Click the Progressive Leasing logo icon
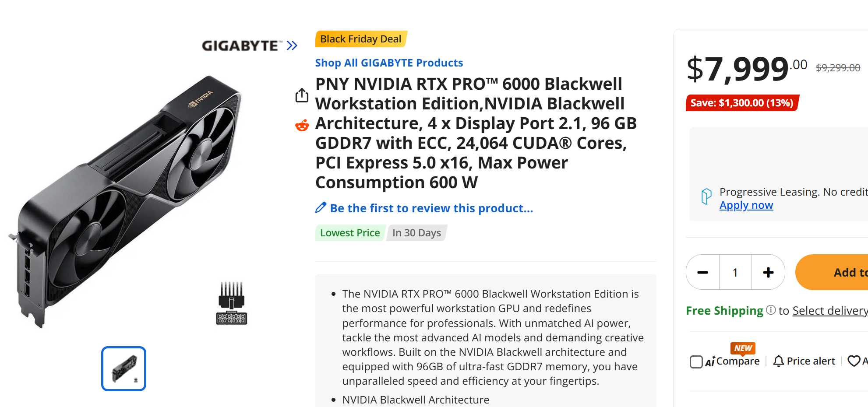Viewport: 868px width, 407px height. pyautogui.click(x=706, y=196)
